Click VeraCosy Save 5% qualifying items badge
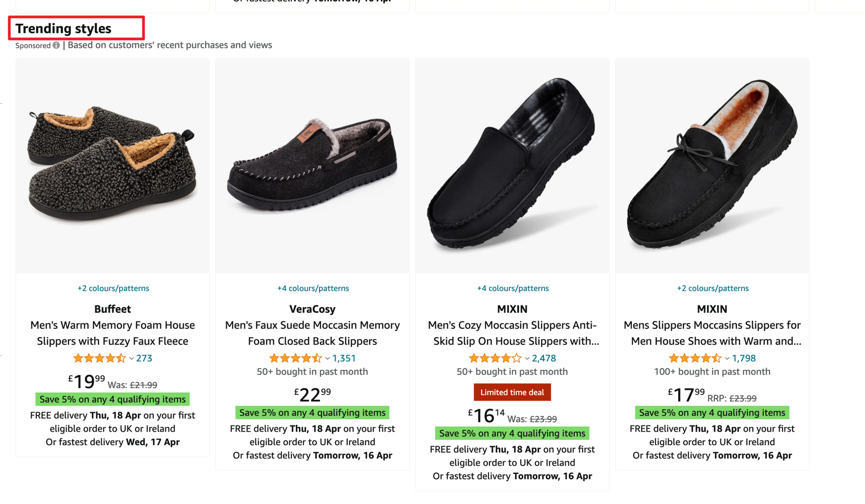Screen dimensions: 865x504 [x=312, y=413]
